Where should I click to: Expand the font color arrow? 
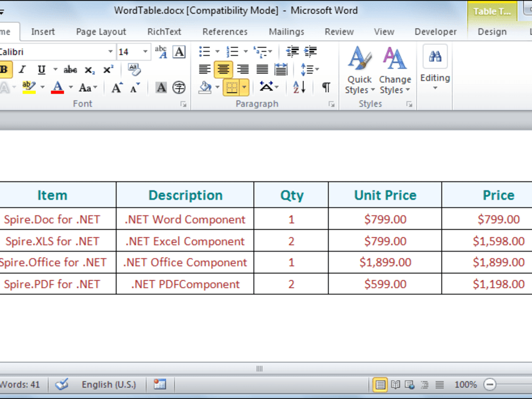(x=71, y=88)
